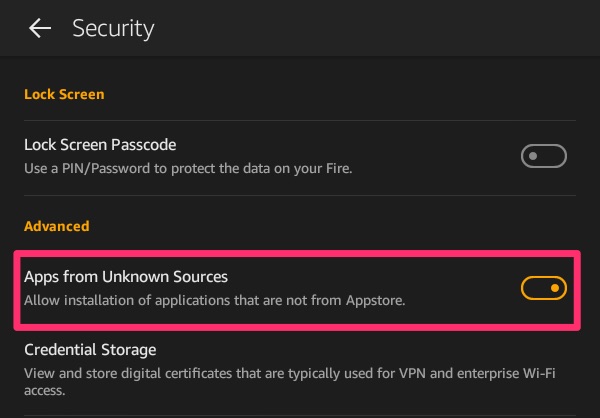This screenshot has width=600, height=418.
Task: Select the Lock Screen section header
Action: pos(64,94)
